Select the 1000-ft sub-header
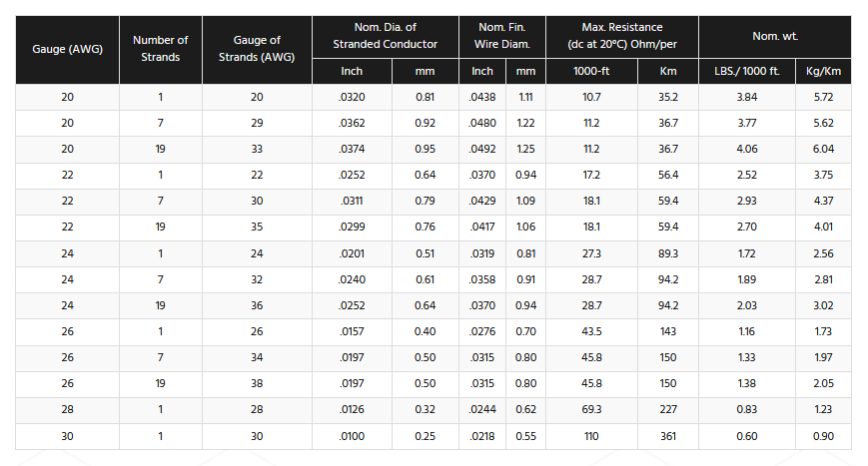This screenshot has height=466, width=868. pyautogui.click(x=591, y=72)
